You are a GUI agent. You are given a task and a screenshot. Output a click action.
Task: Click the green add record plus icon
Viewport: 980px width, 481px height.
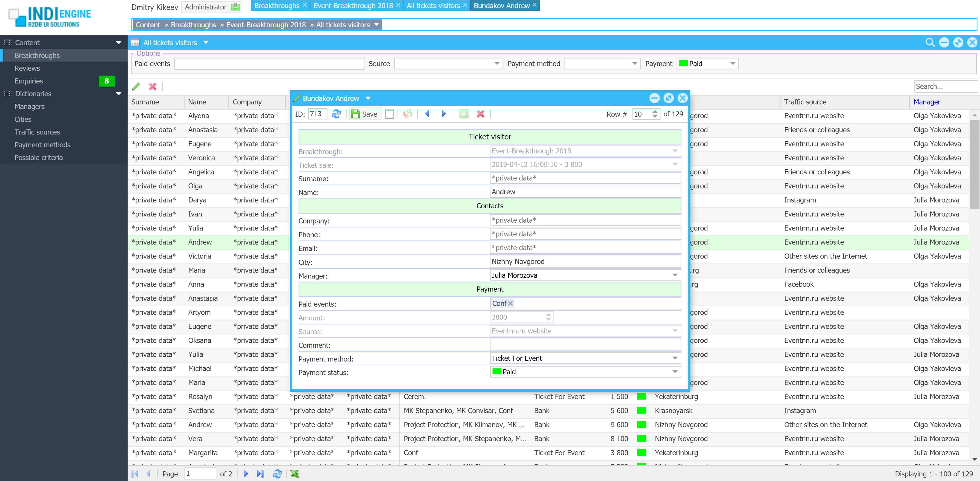[x=464, y=114]
